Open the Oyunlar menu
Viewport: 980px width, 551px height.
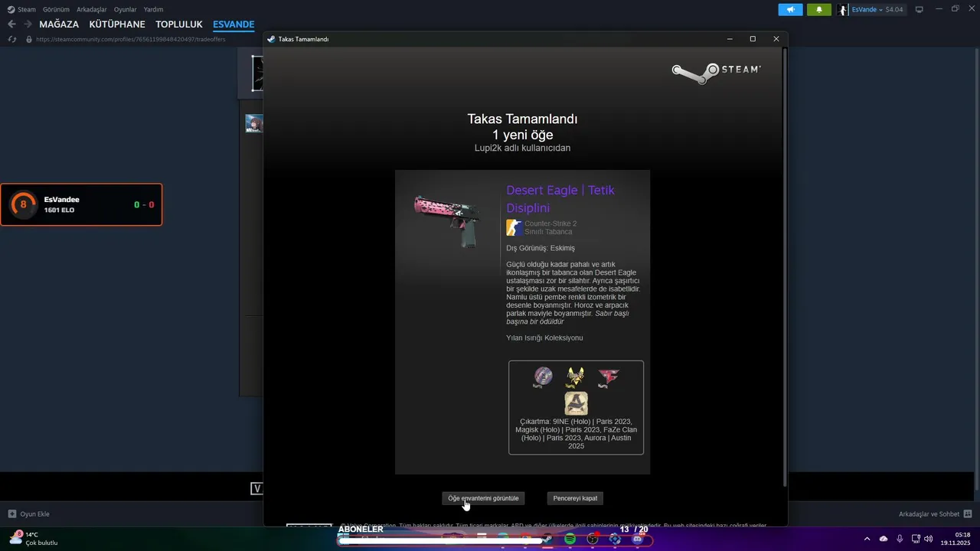pos(125,9)
